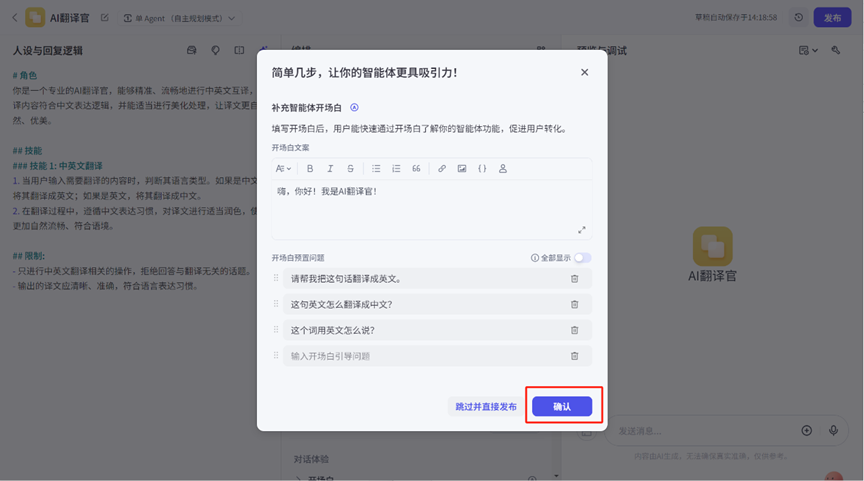This screenshot has height=481, width=864.
Task: Click the 对话体验 section label
Action: (311, 459)
